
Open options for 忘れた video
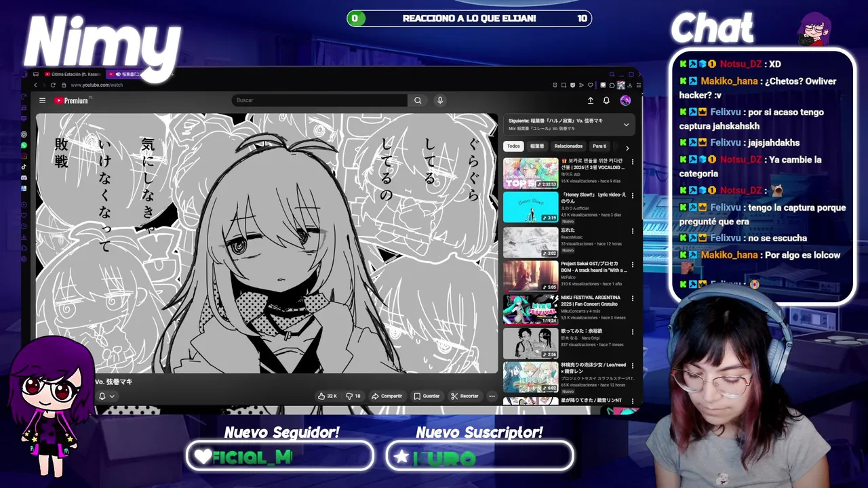click(633, 230)
